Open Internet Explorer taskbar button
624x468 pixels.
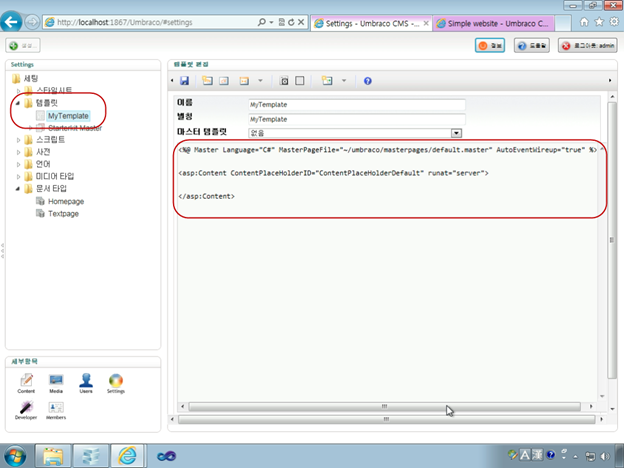tap(127, 456)
